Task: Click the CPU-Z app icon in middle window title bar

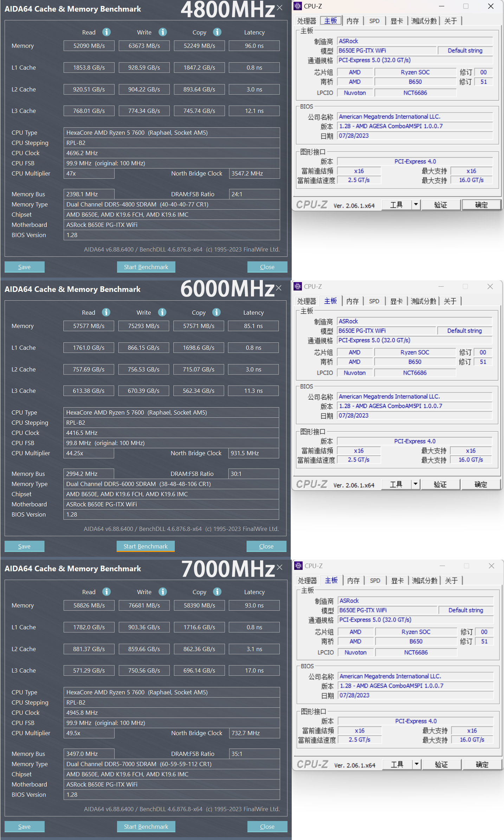Action: (298, 286)
